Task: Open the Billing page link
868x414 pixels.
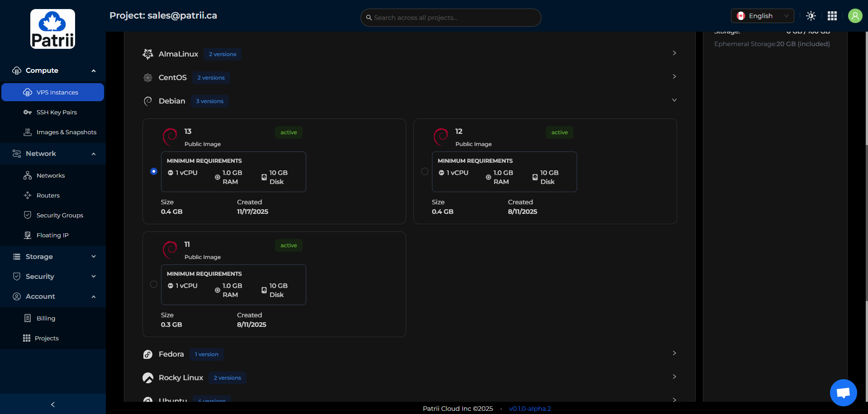Action: pos(46,318)
